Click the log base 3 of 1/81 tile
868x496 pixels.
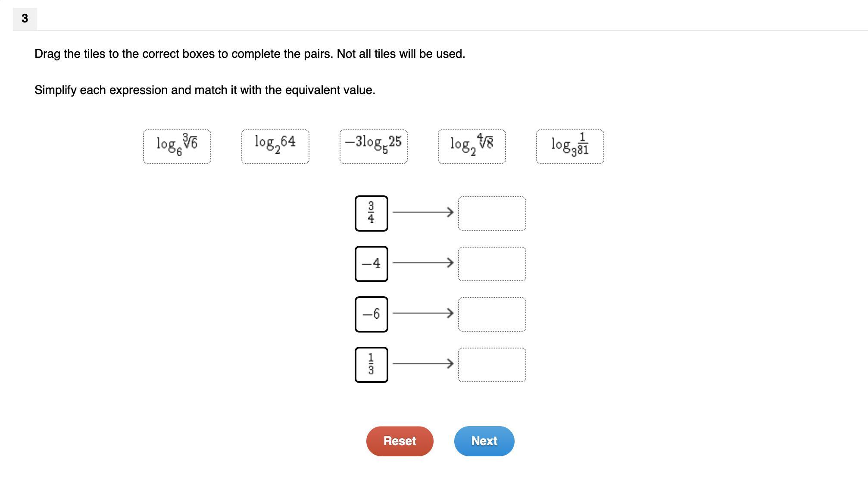[x=570, y=147]
